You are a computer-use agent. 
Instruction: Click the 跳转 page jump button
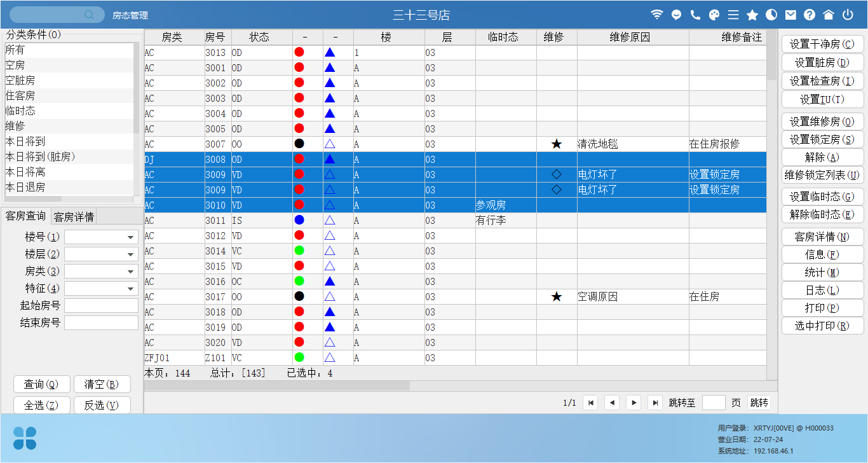tap(759, 403)
